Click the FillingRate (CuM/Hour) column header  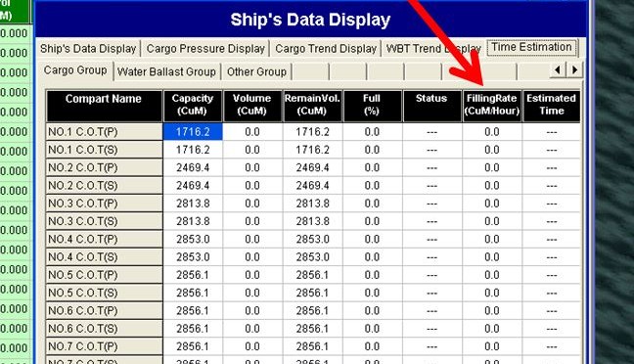(492, 106)
